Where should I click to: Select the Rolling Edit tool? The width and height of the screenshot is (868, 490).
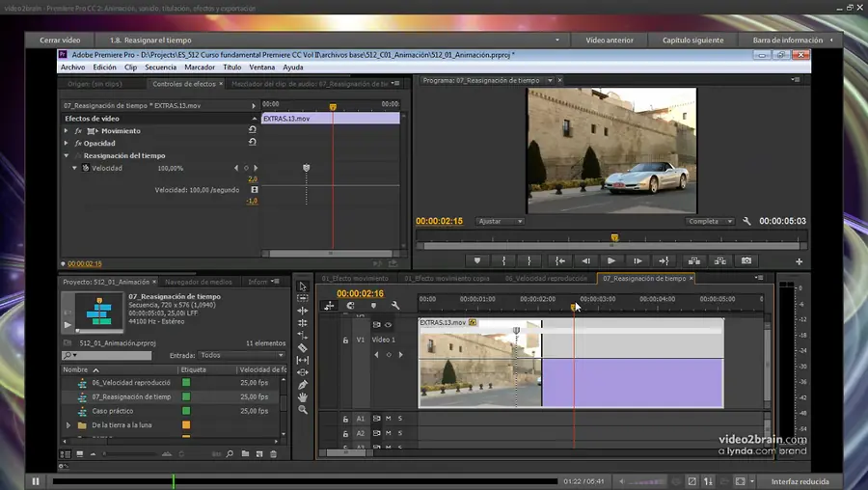302,323
